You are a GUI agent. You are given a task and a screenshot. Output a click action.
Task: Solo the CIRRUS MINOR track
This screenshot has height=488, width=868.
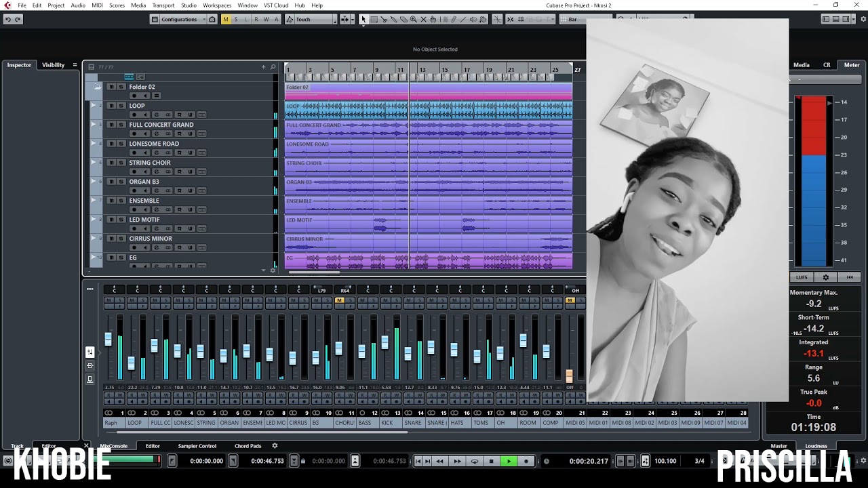click(121, 239)
